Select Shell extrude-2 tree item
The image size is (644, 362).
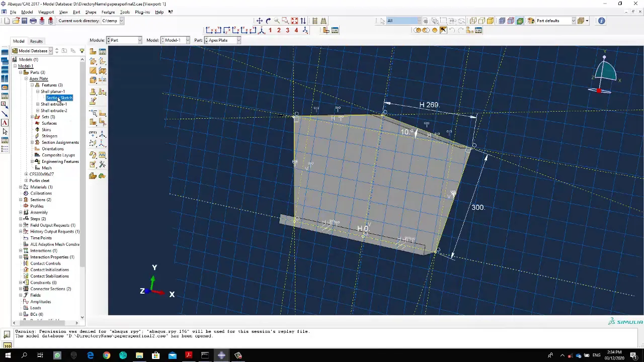point(54,111)
